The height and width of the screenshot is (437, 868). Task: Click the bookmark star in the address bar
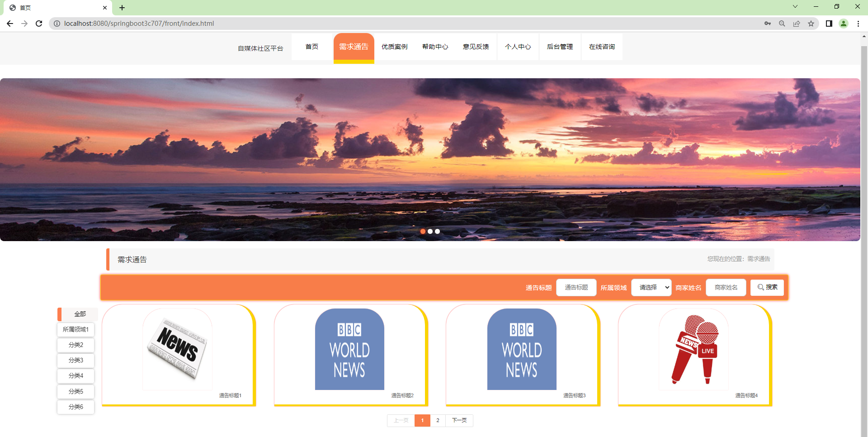click(811, 23)
